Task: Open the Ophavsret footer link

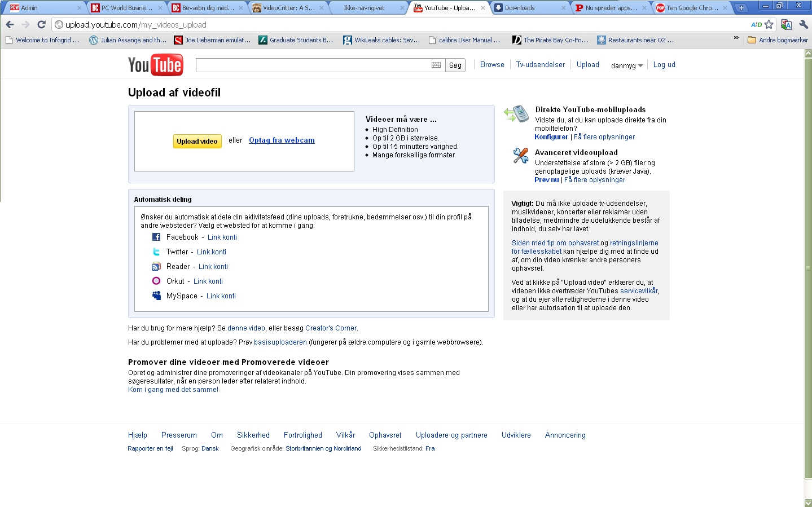Action: pos(385,435)
